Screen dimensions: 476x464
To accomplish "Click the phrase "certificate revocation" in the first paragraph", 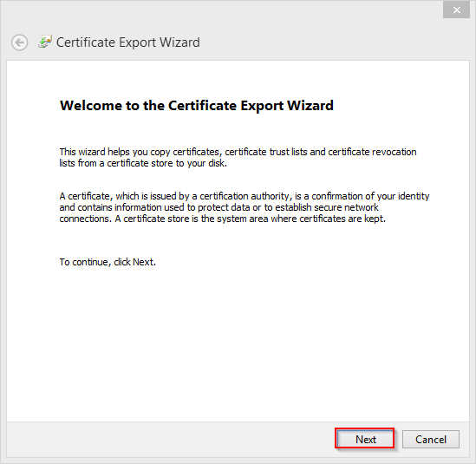I will [372, 152].
